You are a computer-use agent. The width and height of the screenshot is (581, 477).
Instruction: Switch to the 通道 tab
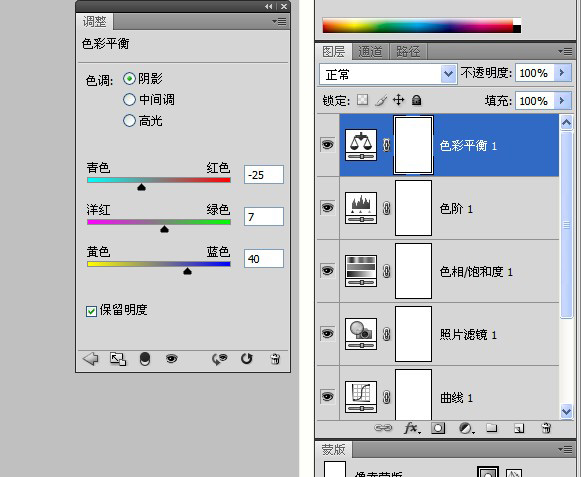[x=371, y=51]
